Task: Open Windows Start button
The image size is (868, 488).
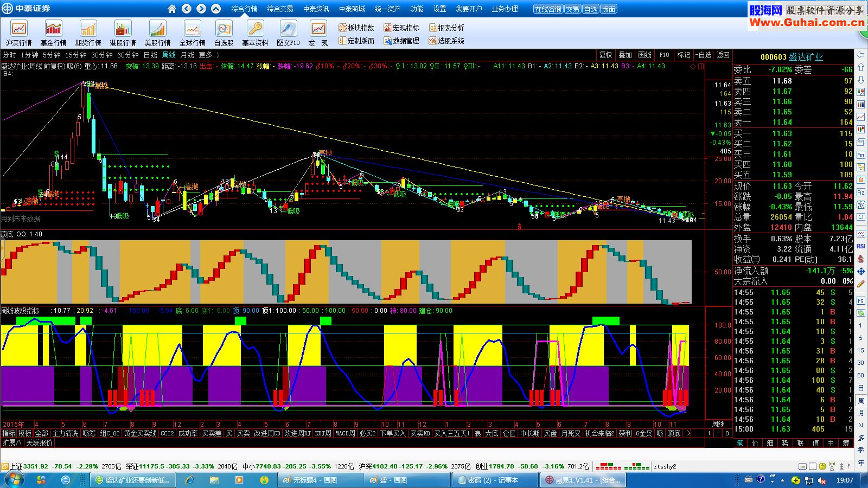Action: (x=14, y=480)
